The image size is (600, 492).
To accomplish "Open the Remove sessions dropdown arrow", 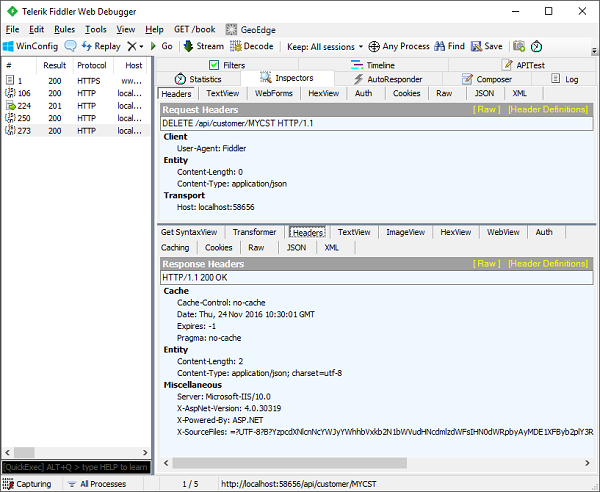I will pos(141,47).
